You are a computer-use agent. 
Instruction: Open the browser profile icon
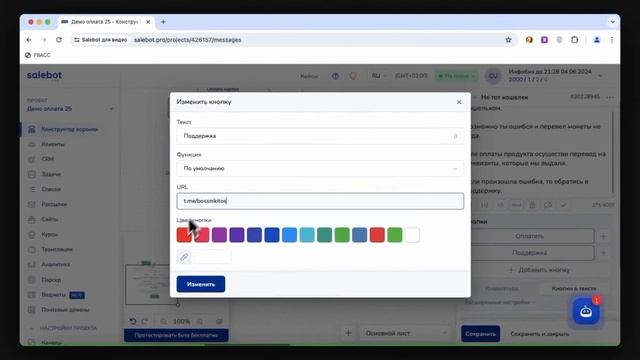(x=597, y=40)
